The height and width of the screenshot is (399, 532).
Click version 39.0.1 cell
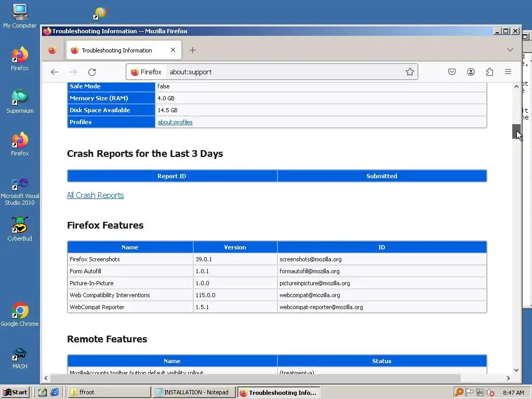point(235,259)
